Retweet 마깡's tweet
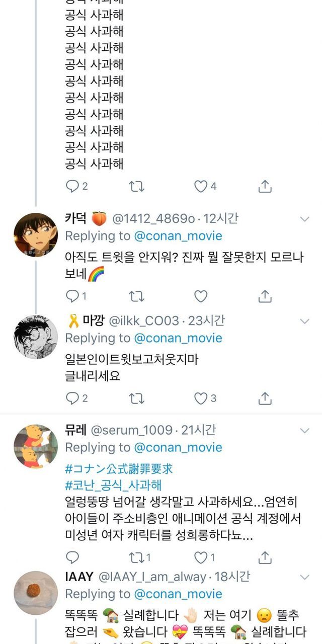Viewport: 322px width, 644px height. click(136, 398)
